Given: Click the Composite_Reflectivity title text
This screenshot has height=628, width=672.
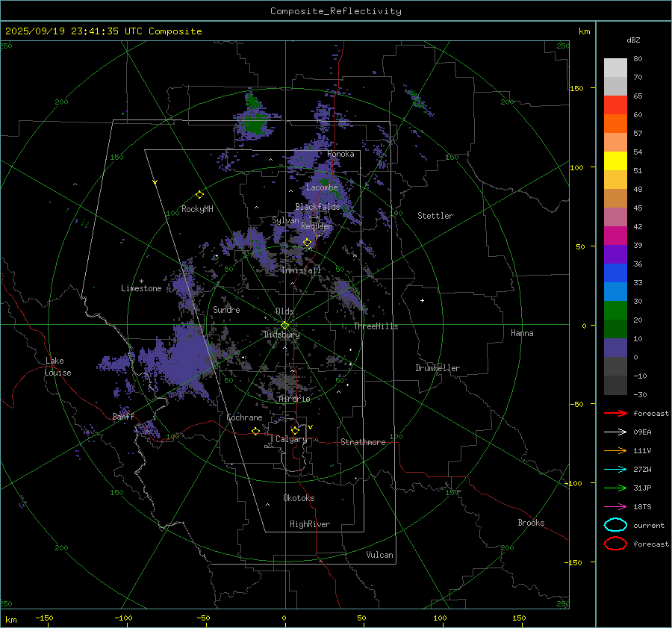Looking at the screenshot, I should pyautogui.click(x=335, y=11).
